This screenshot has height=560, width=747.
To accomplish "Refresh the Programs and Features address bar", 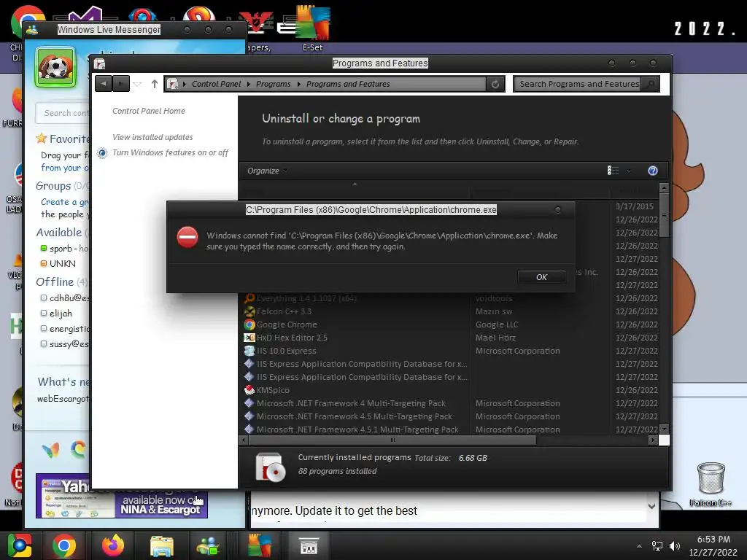I will 495,85.
